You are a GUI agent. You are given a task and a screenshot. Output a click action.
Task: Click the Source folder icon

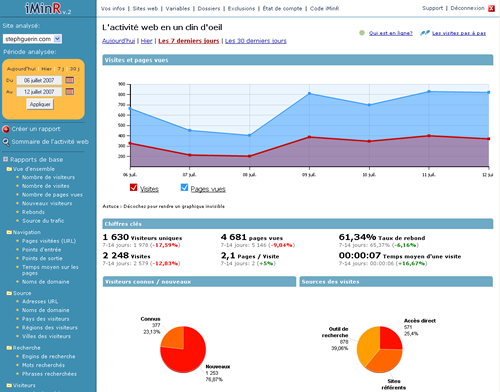click(9, 293)
